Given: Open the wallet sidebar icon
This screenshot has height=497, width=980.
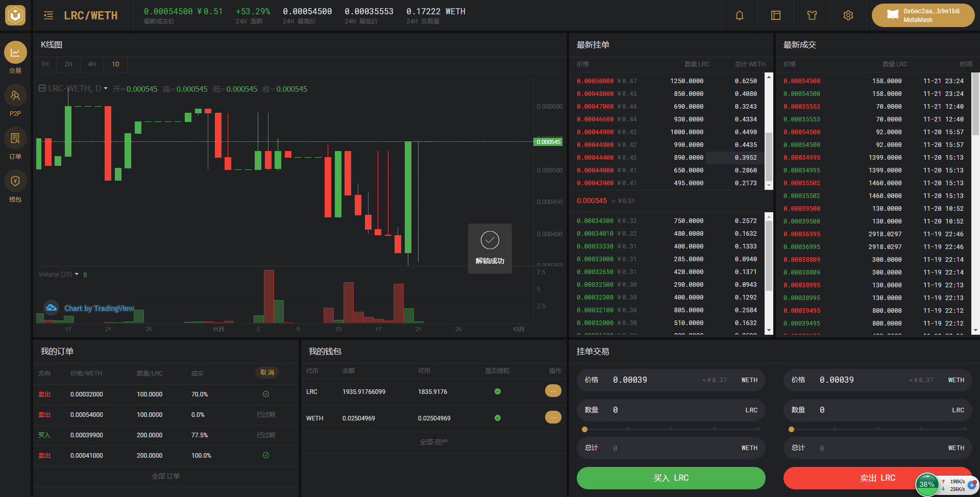Looking at the screenshot, I should click(15, 181).
